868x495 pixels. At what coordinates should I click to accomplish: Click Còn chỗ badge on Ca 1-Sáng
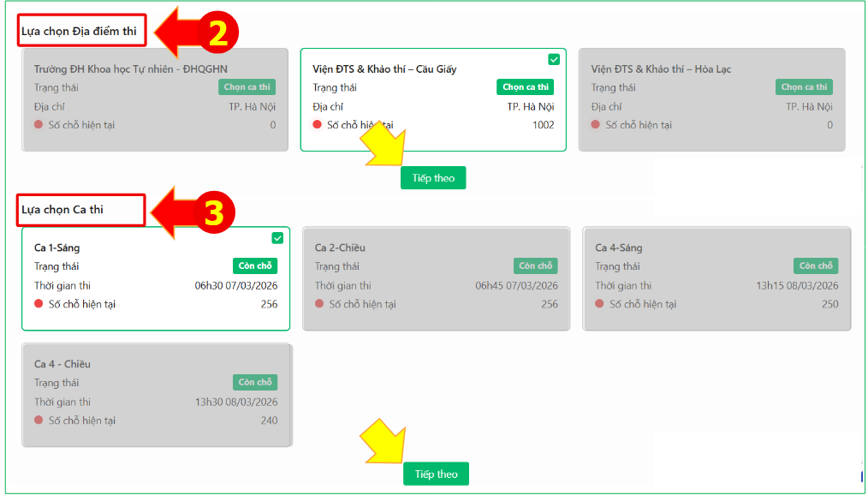pos(255,266)
